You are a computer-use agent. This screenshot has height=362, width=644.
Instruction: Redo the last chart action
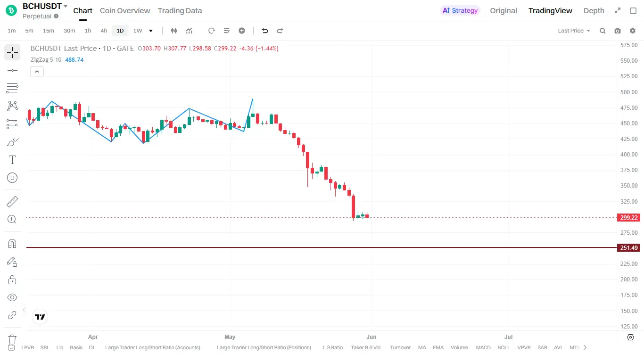tap(280, 31)
